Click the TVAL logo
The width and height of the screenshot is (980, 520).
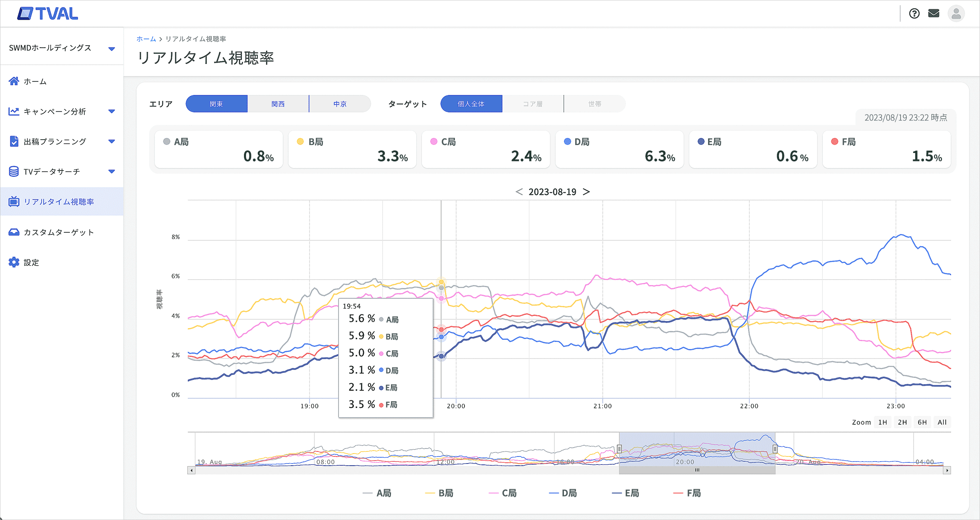pos(48,14)
